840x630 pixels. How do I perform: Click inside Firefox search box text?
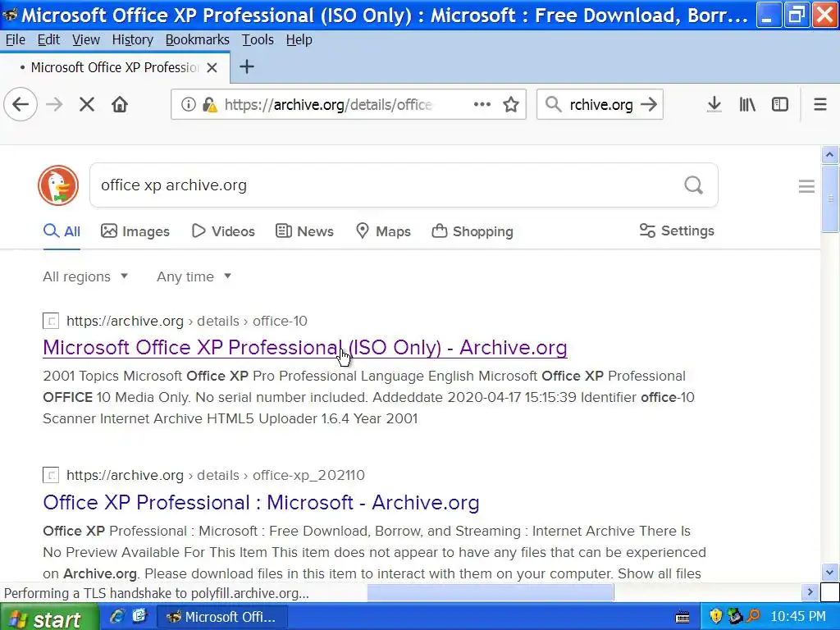[x=601, y=104]
